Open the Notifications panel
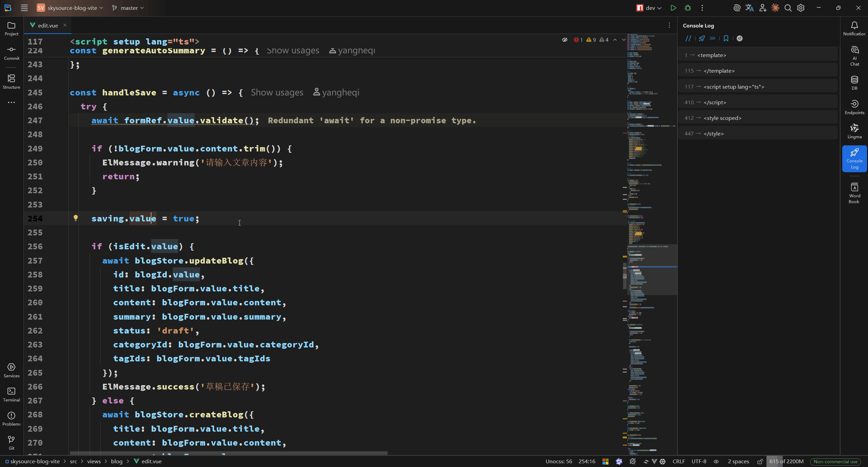868x467 pixels. click(854, 29)
